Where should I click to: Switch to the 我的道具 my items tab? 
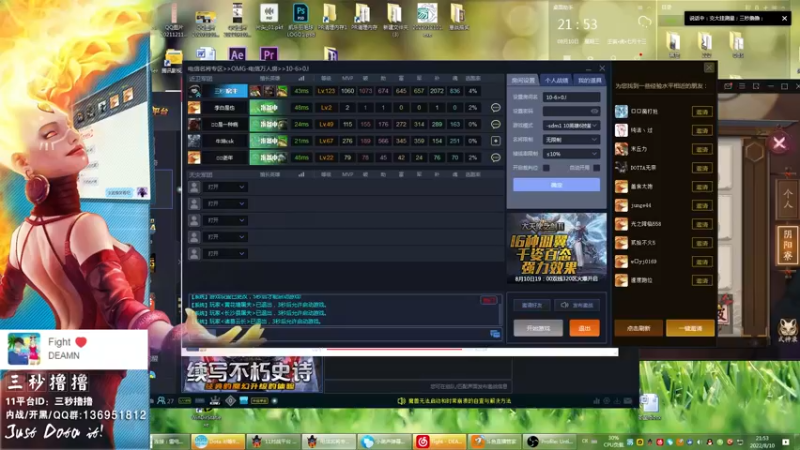coord(589,80)
